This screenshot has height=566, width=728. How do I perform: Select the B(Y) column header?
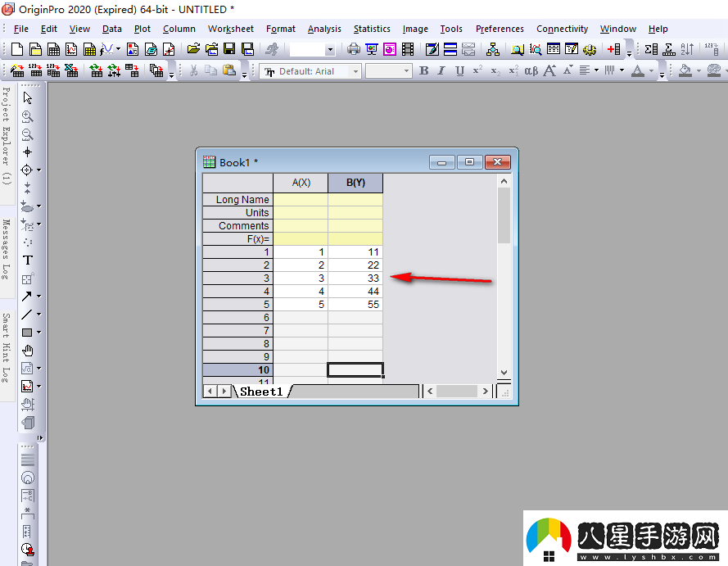point(355,183)
